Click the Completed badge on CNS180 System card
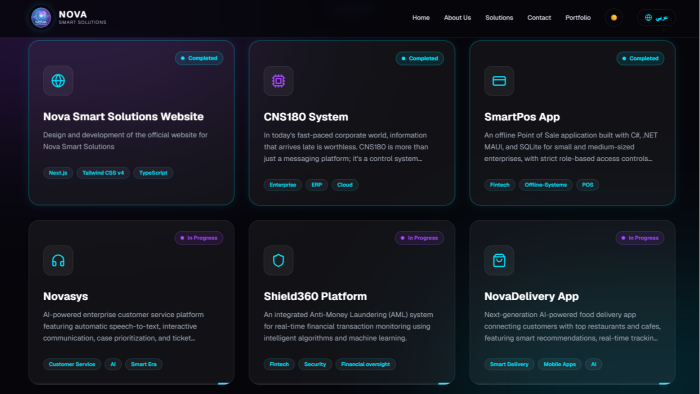 click(420, 58)
